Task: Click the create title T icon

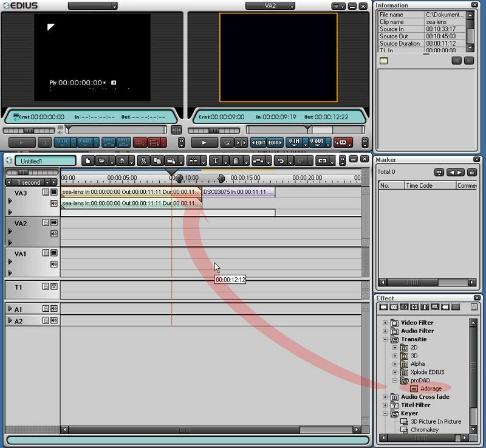Action: pos(216,160)
